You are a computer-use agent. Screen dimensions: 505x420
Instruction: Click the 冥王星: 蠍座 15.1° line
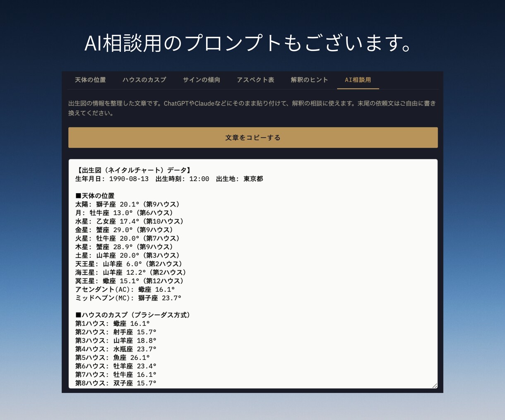[130, 281]
